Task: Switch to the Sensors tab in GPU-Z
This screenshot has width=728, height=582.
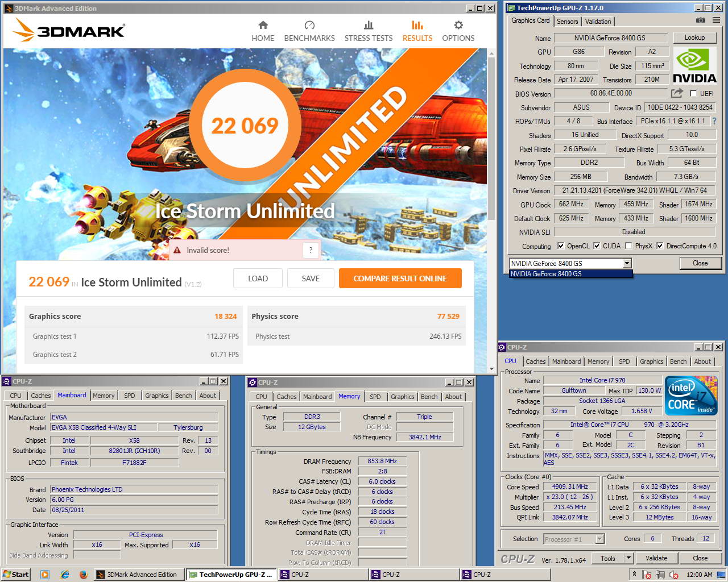Action: [567, 22]
